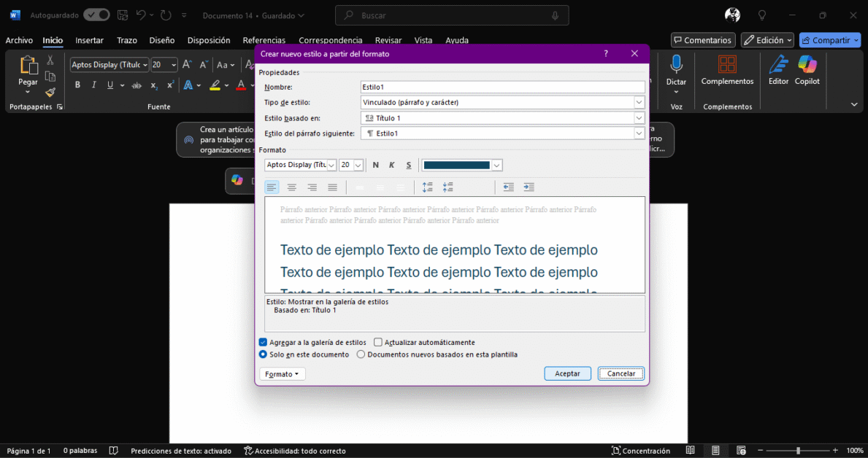Screen dimensions: 868x458
Task: Select the italic K icon in Formato
Action: click(x=392, y=165)
